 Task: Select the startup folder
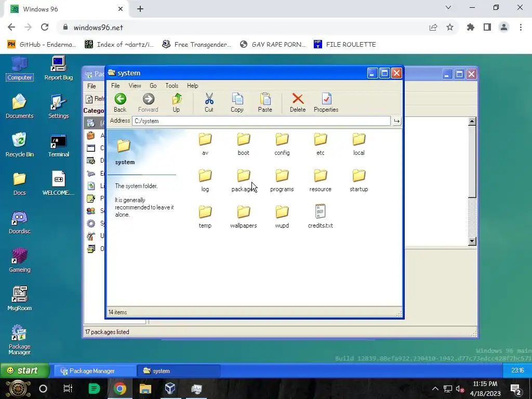(x=358, y=180)
